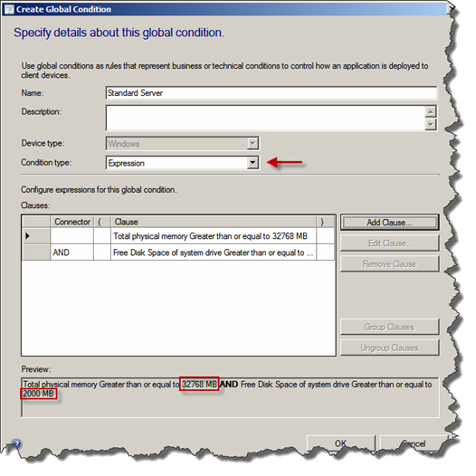Click the Ungroup Clauses button

pos(389,347)
